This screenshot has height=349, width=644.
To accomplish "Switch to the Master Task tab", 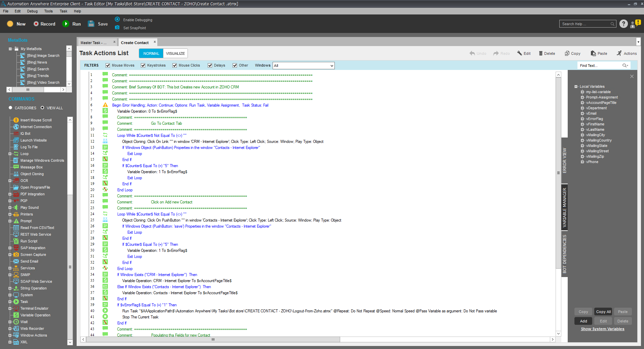I will tap(94, 43).
